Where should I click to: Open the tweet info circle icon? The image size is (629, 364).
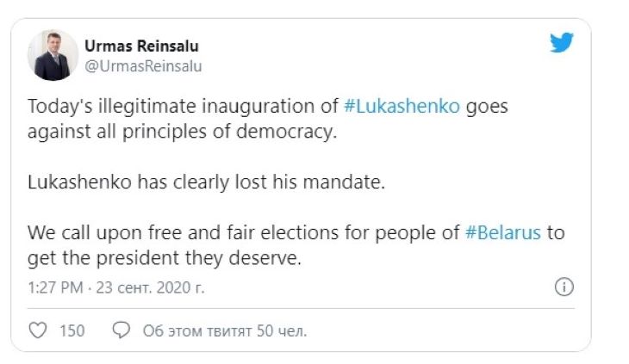[x=564, y=286]
